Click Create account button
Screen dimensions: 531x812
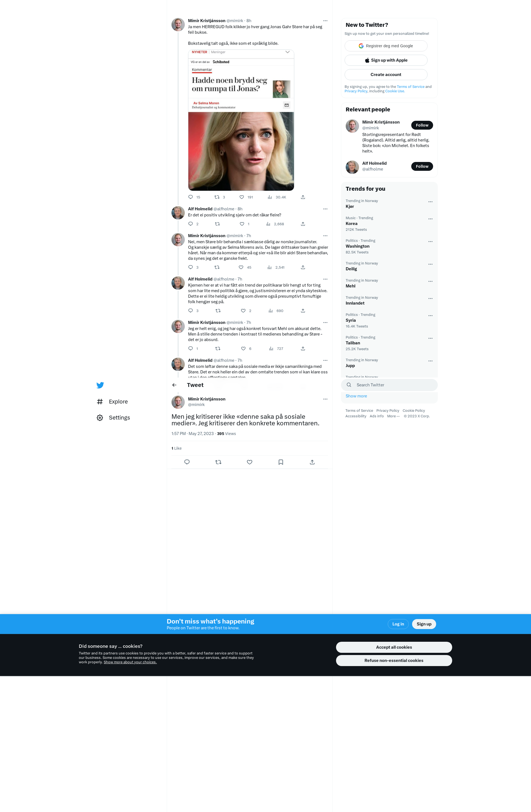[386, 74]
